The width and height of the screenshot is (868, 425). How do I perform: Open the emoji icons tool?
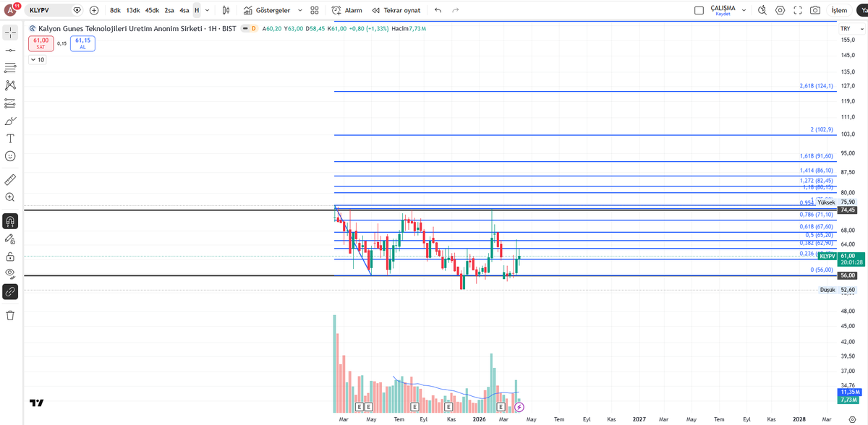pyautogui.click(x=11, y=156)
